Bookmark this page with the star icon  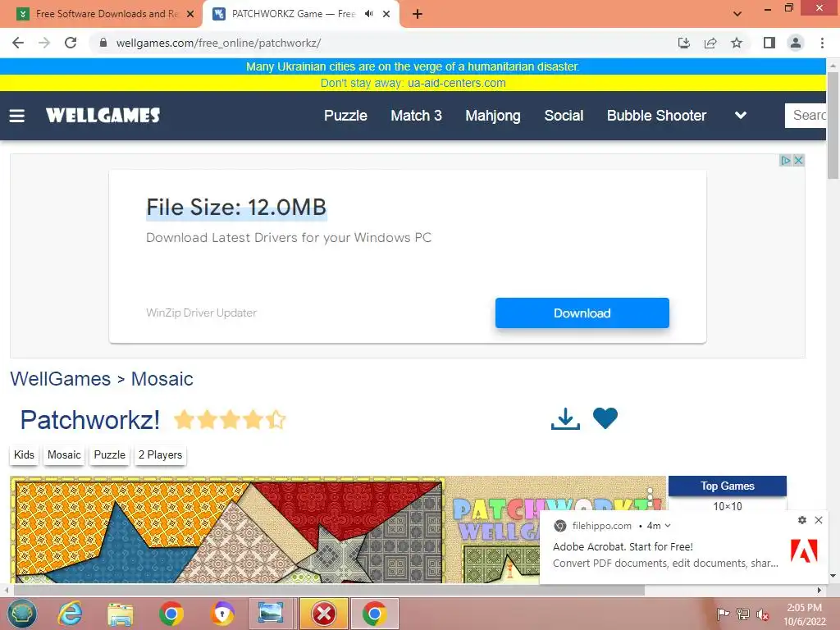(737, 43)
